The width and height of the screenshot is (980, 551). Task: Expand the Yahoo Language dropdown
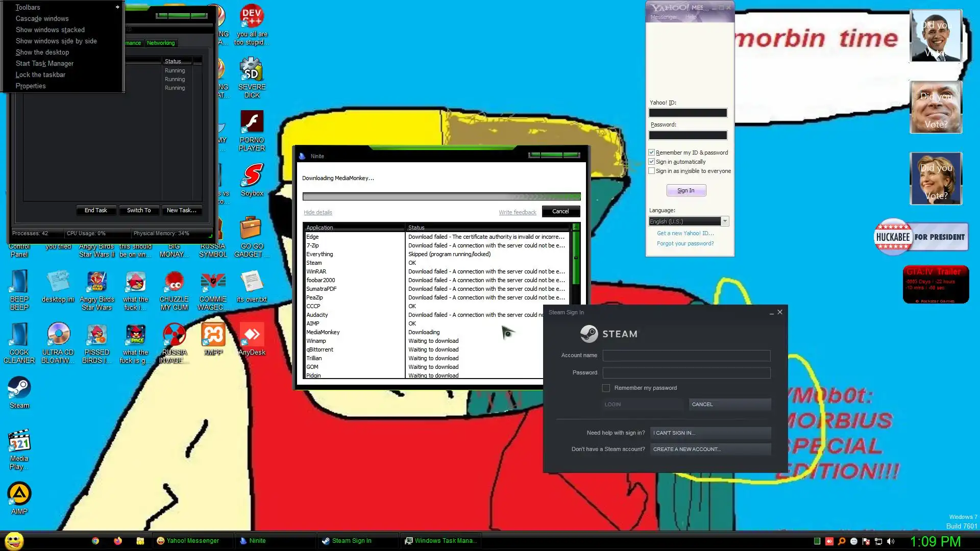(x=725, y=221)
